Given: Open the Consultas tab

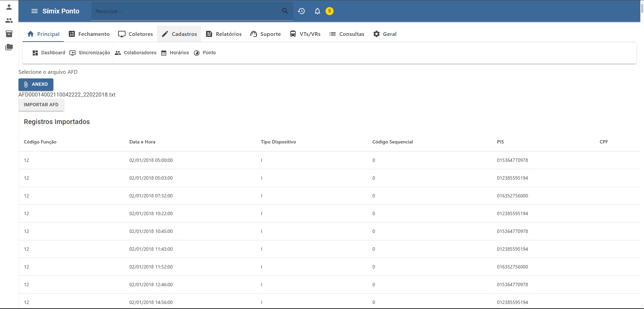Looking at the screenshot, I should (x=347, y=34).
